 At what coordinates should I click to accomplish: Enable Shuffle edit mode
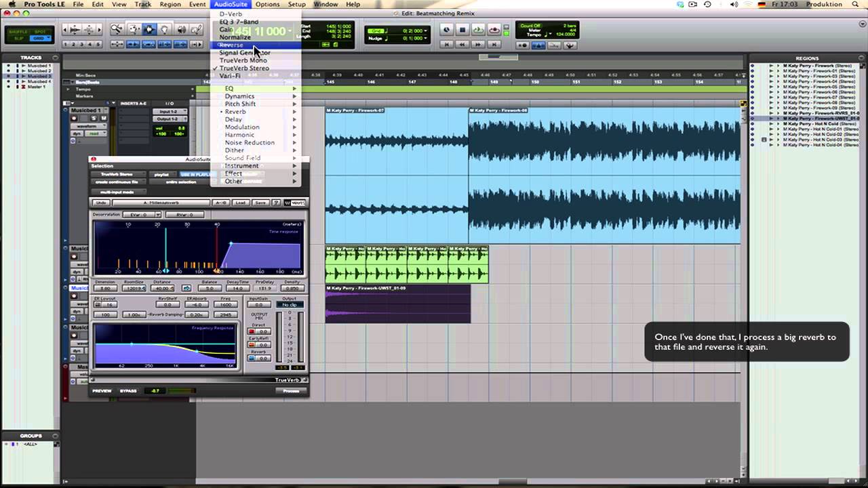18,32
